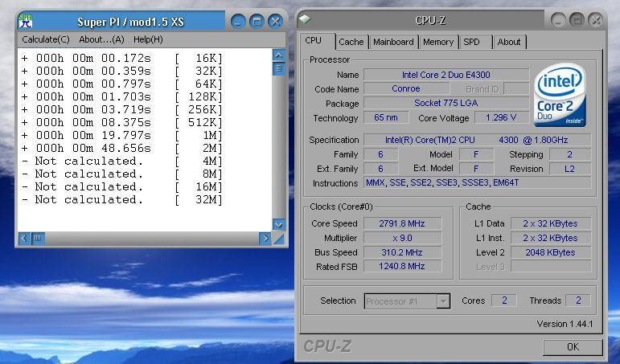Image resolution: width=620 pixels, height=364 pixels.
Task: Click the Multiplier value x 9.0
Action: [x=402, y=239]
